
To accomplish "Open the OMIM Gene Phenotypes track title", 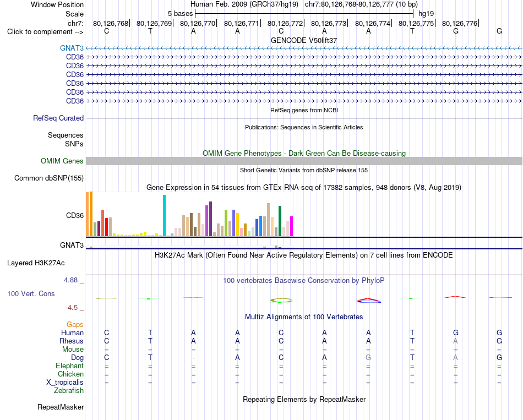I will [304, 153].
